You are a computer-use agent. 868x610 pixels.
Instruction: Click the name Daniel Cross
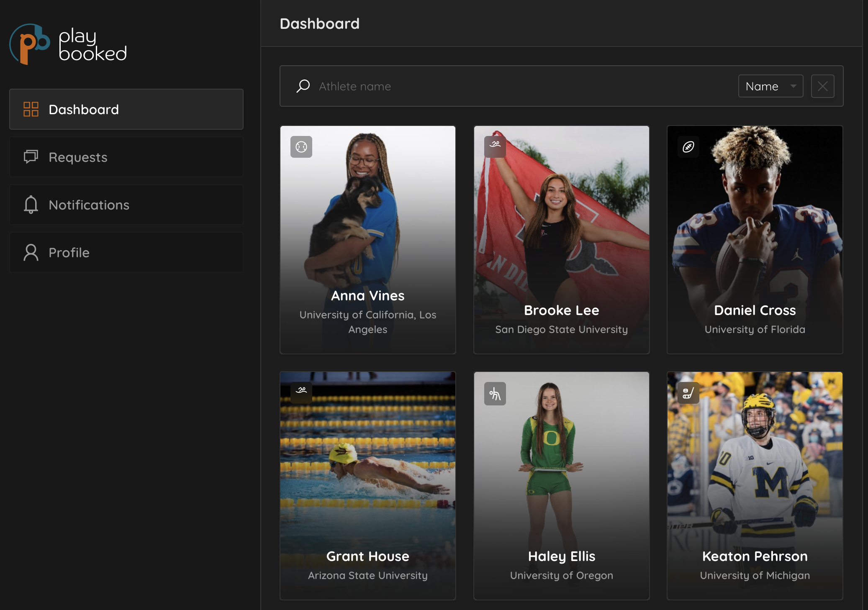[x=755, y=310]
